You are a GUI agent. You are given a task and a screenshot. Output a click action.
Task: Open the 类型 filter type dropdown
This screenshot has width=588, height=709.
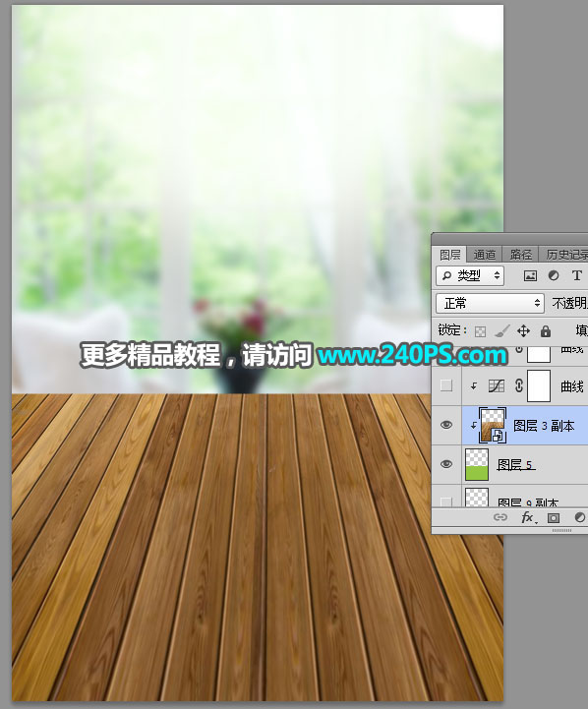pyautogui.click(x=470, y=275)
